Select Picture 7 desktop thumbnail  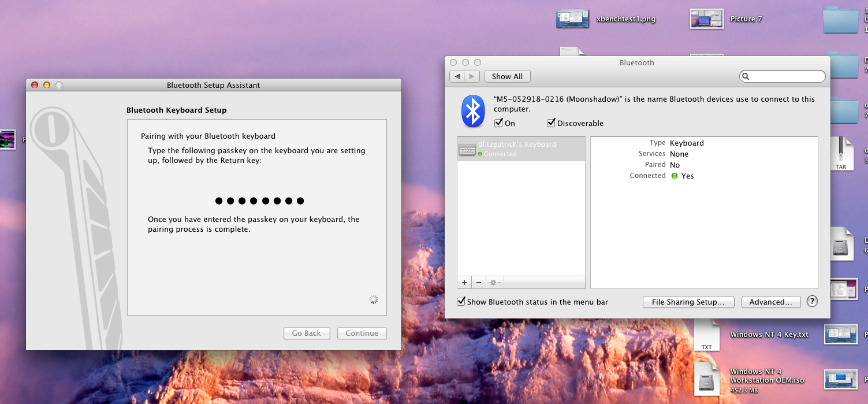(x=707, y=18)
